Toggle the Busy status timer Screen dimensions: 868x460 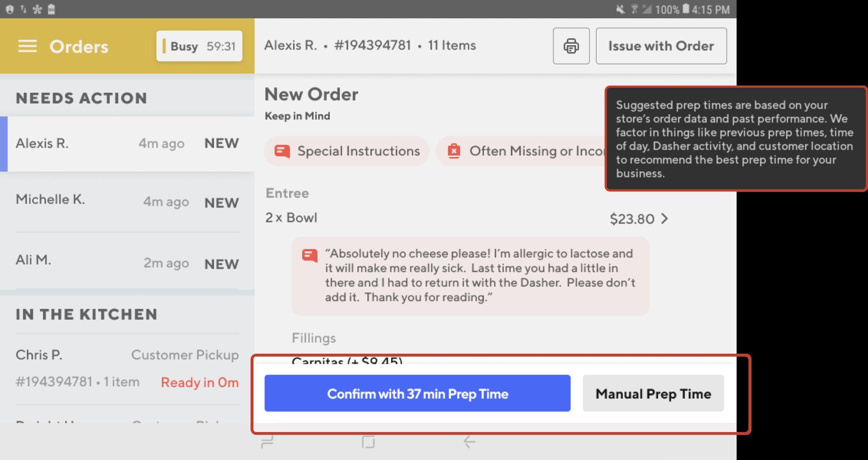199,46
